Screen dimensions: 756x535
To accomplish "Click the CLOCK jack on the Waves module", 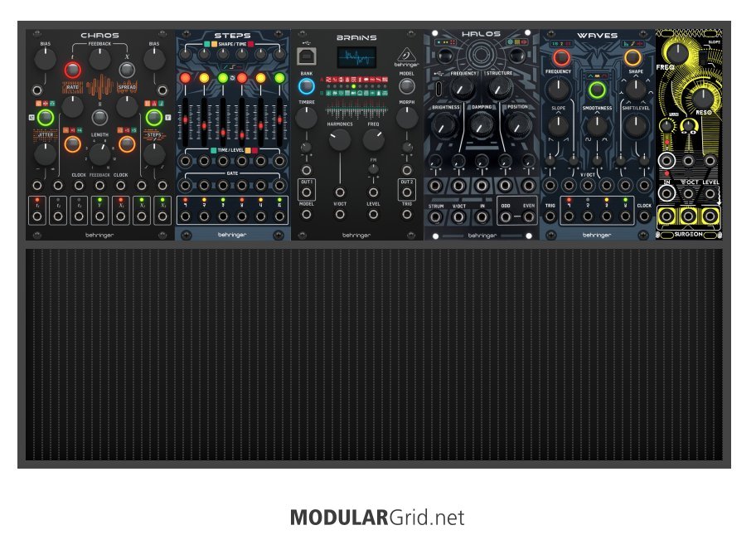I will point(644,216).
